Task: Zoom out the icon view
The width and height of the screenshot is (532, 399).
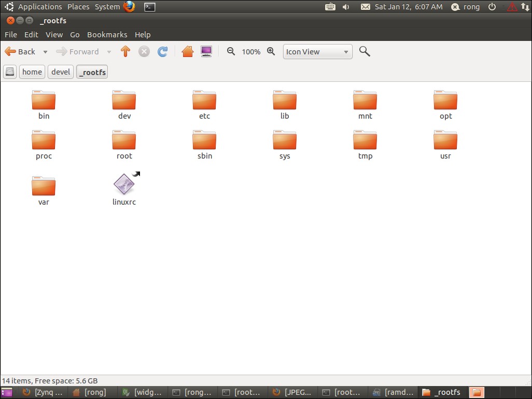Action: [x=231, y=51]
